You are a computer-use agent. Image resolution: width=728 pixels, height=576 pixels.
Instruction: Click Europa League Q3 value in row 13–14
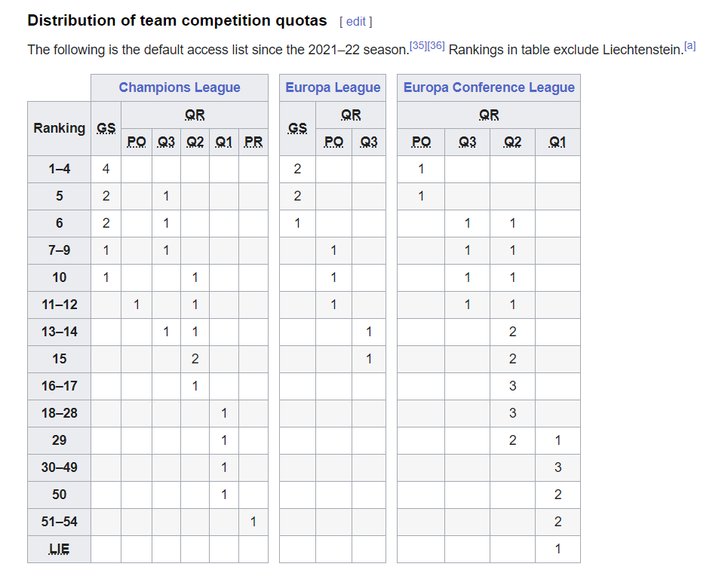pyautogui.click(x=369, y=332)
